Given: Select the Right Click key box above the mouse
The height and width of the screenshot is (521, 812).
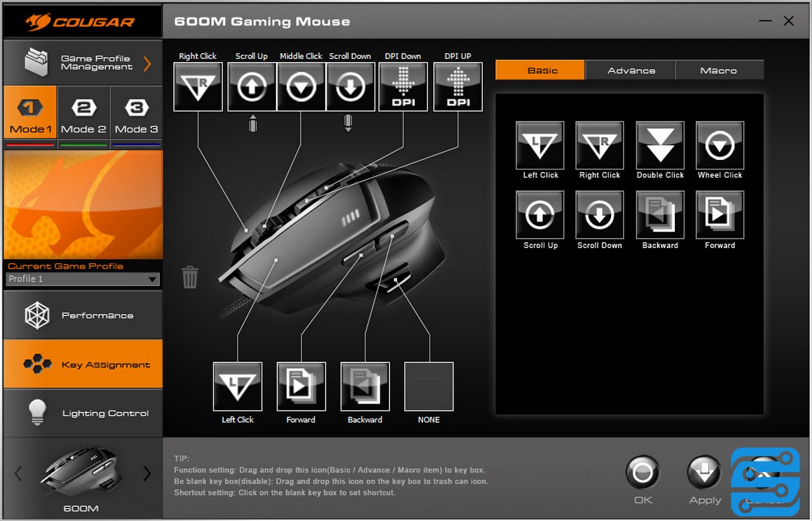Looking at the screenshot, I should point(198,87).
